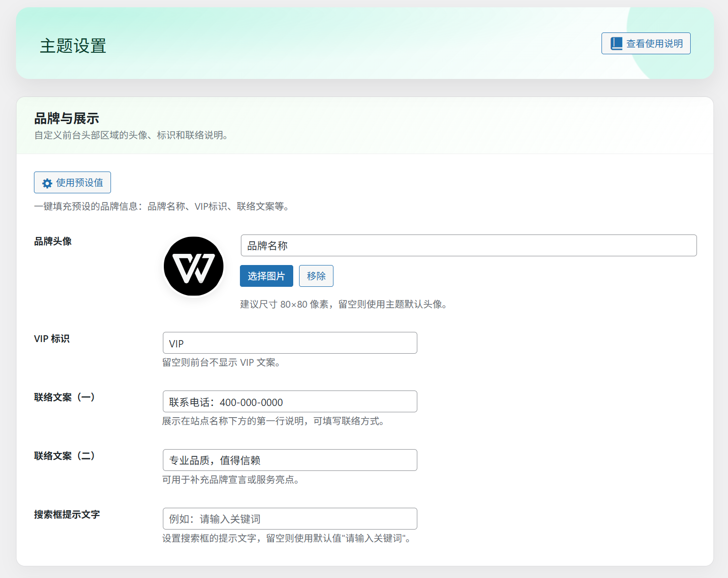
Task: Focus the search placeholder 请输入关键词 field
Action: click(x=290, y=519)
